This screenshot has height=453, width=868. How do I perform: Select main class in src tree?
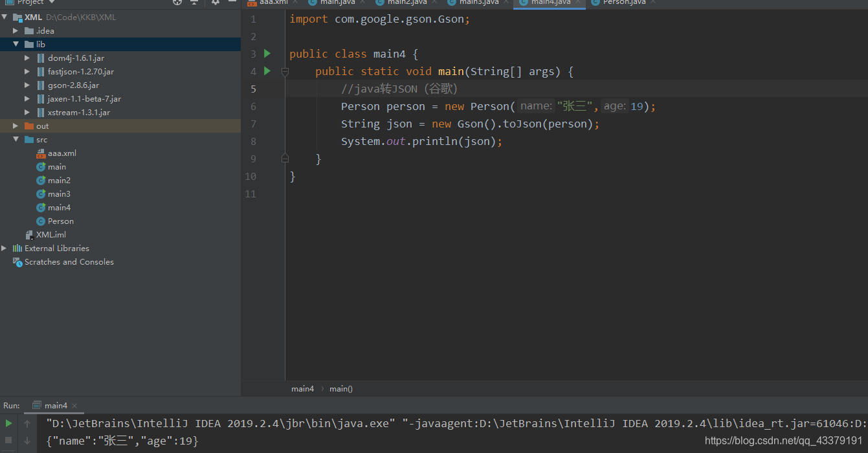point(57,167)
